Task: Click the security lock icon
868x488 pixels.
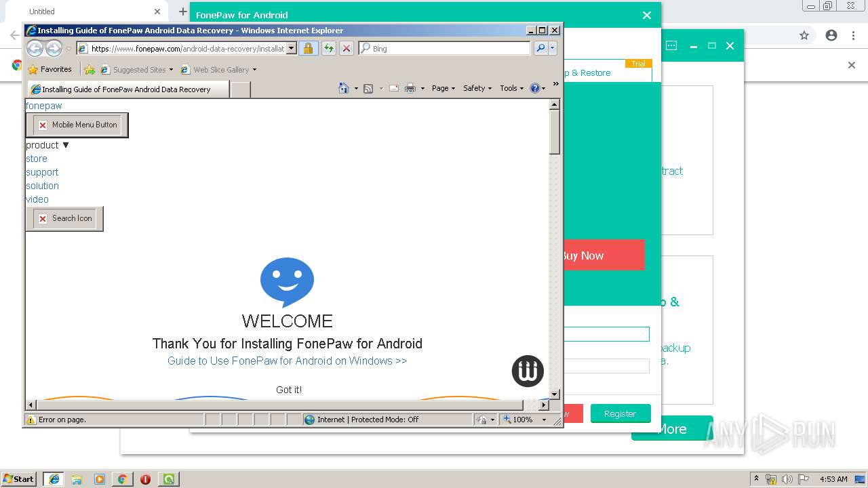Action: click(308, 48)
